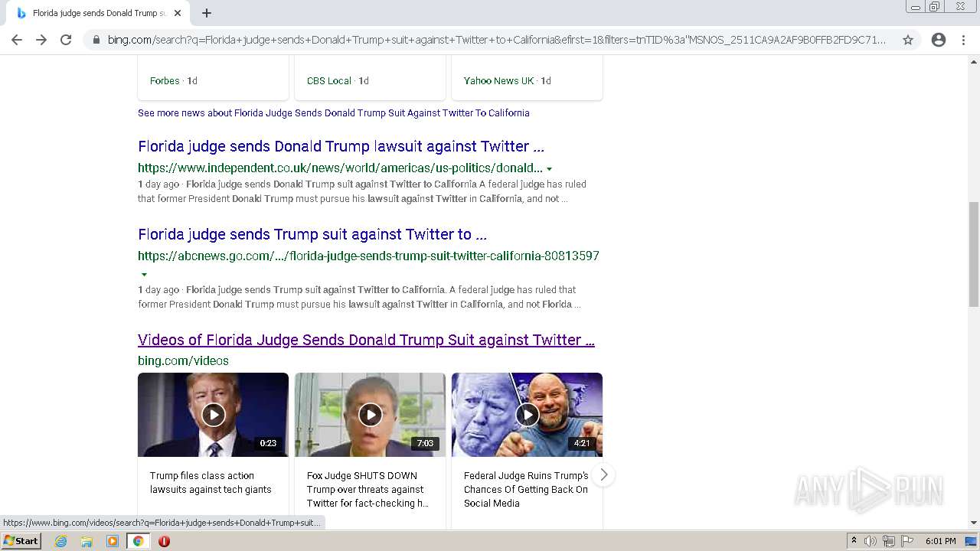Open Windows Start menu
Viewport: 980px width, 551px height.
click(x=21, y=540)
